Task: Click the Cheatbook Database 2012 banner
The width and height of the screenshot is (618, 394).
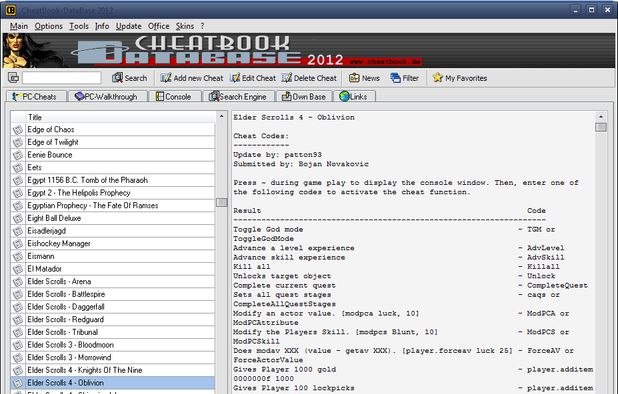Action: point(309,50)
